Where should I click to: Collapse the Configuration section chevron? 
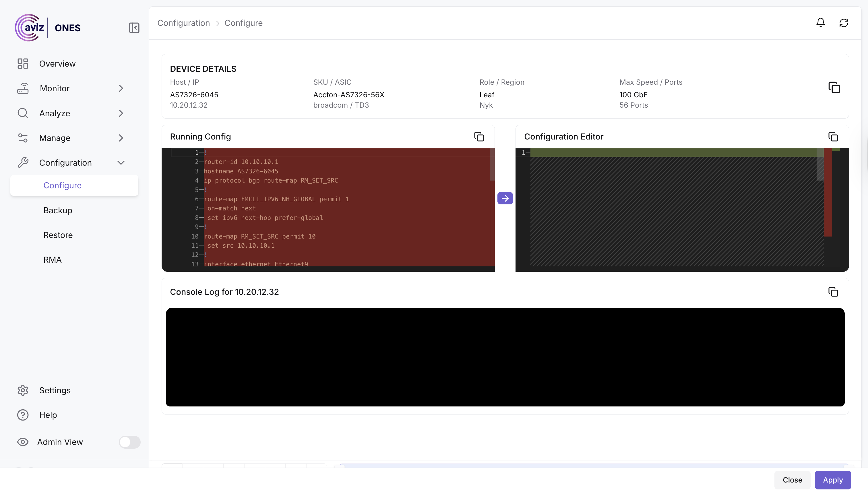pyautogui.click(x=121, y=162)
